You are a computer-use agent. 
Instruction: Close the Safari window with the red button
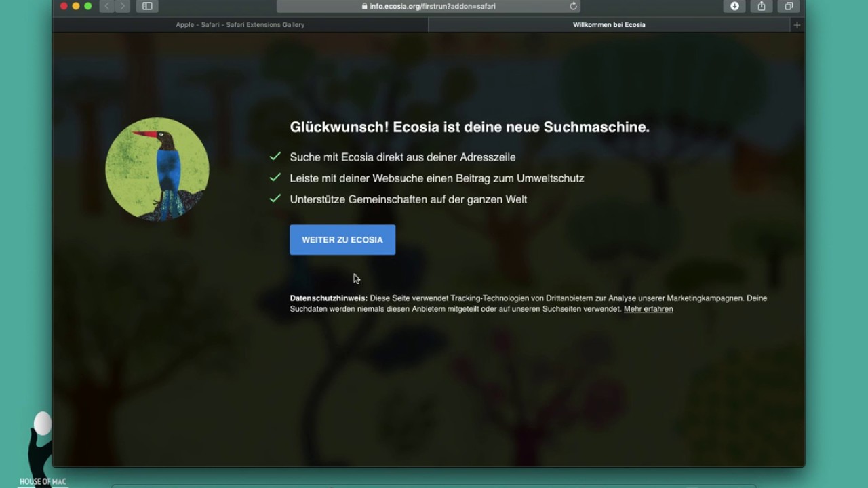(x=64, y=6)
